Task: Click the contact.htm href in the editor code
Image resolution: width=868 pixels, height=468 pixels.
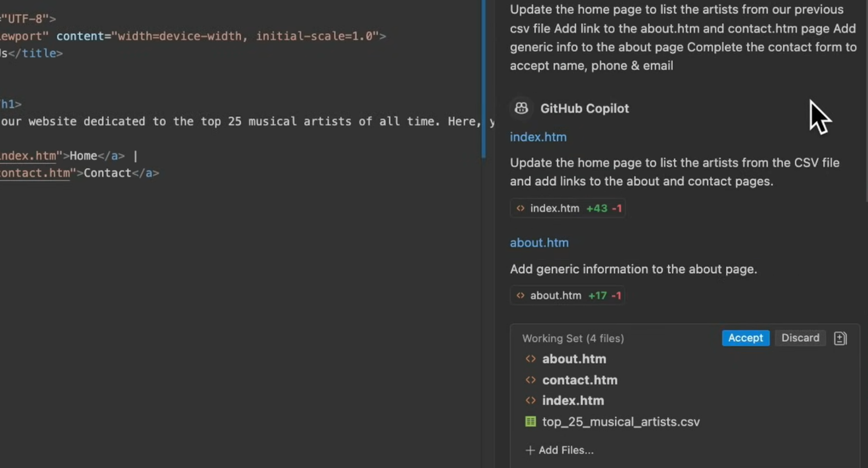Action: pyautogui.click(x=35, y=173)
